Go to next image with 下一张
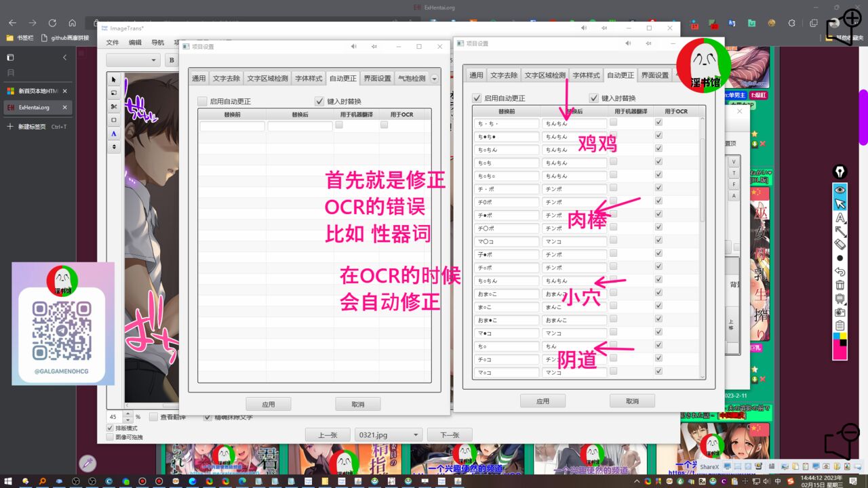 [450, 435]
